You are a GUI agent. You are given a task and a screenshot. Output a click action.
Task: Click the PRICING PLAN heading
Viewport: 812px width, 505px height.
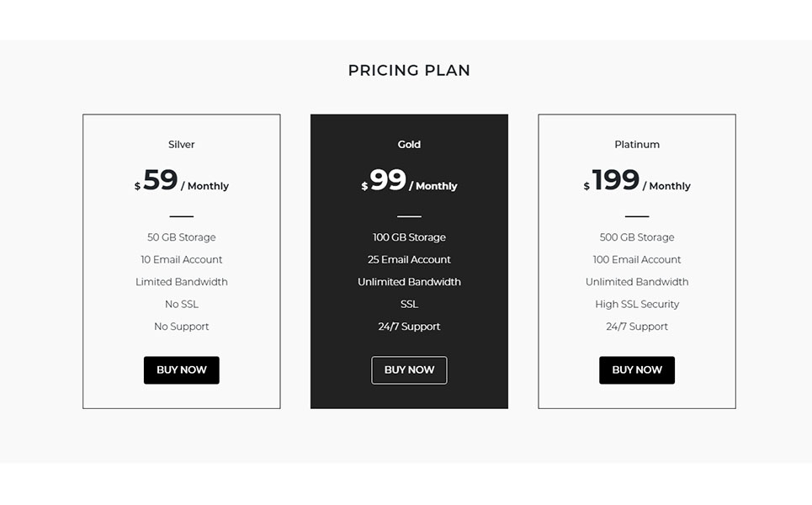[x=409, y=71]
